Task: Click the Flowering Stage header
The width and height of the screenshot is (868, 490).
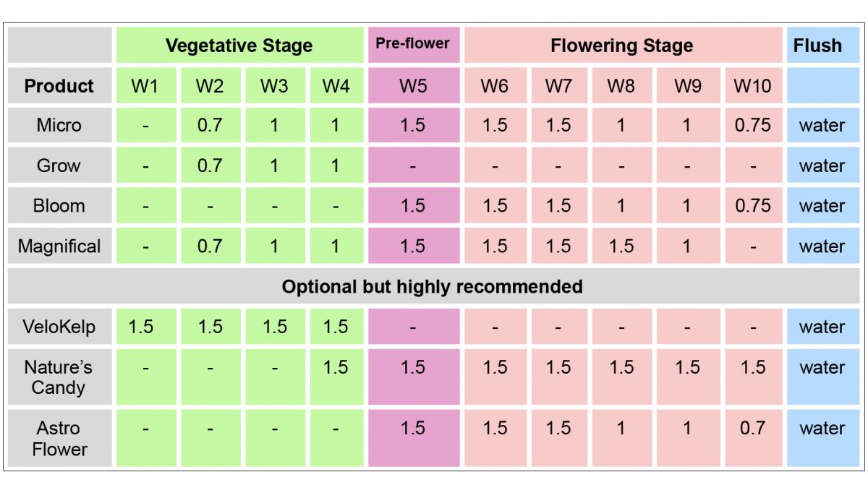Action: (x=621, y=46)
